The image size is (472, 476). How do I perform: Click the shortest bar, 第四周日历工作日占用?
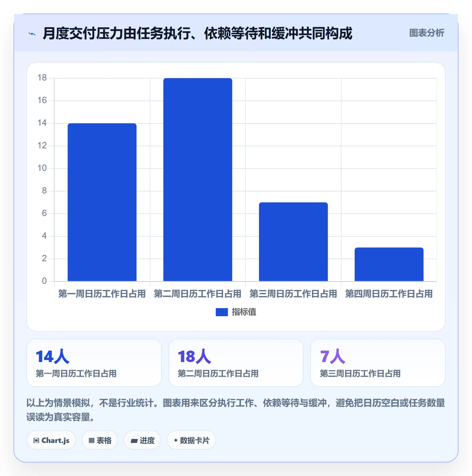coord(389,264)
